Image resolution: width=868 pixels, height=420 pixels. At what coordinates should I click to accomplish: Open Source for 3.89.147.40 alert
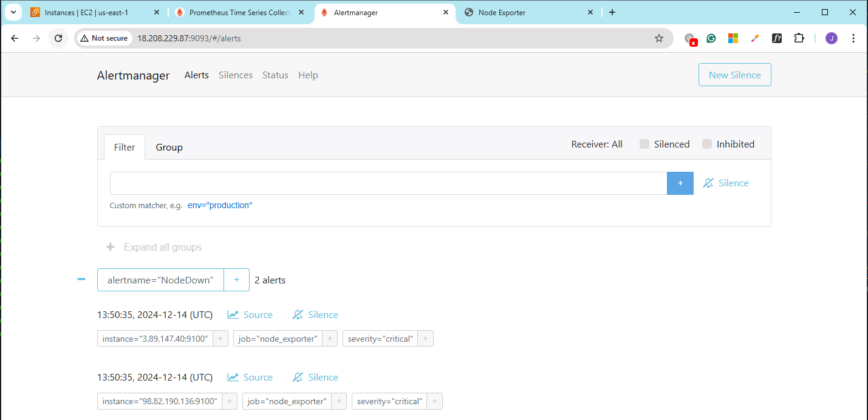250,314
